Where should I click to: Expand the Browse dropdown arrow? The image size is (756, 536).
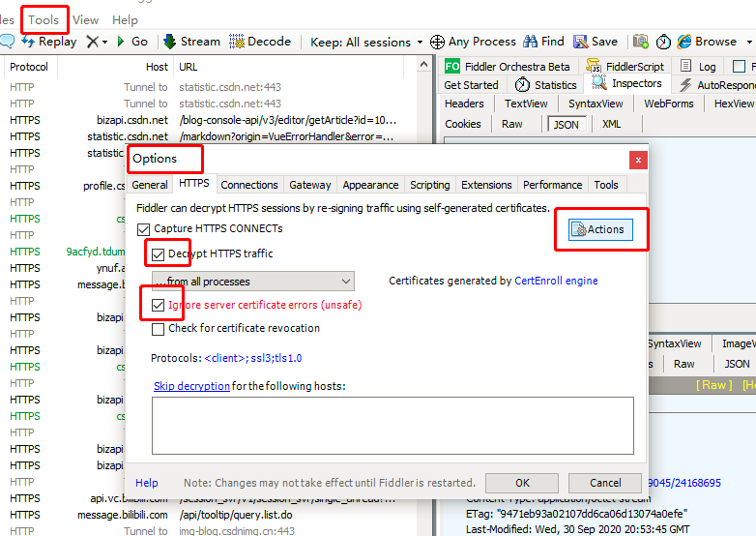click(x=749, y=42)
